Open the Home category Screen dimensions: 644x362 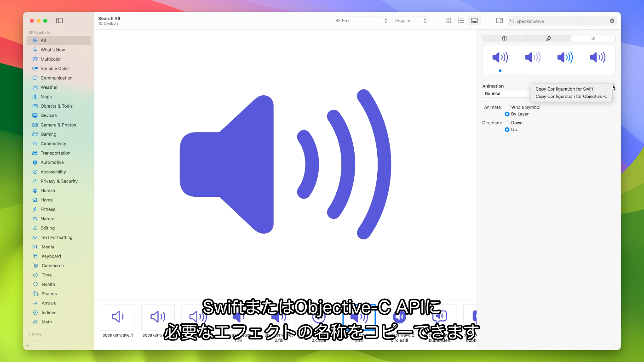tap(58, 200)
